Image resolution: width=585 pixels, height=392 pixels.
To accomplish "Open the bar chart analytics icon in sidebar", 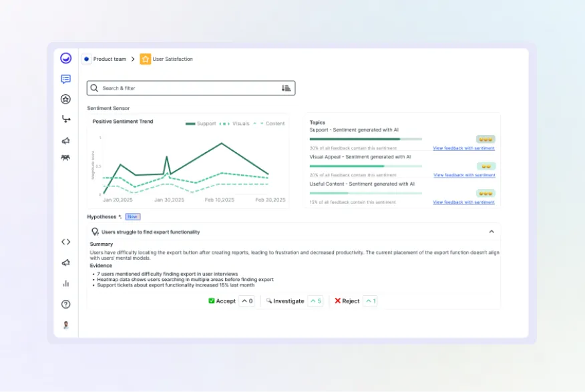I will tap(65, 283).
